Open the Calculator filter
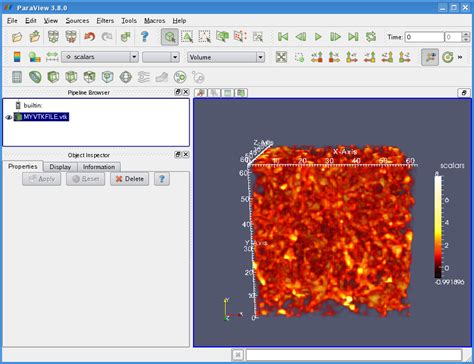Image resolution: width=474 pixels, height=364 pixels. coord(17,77)
